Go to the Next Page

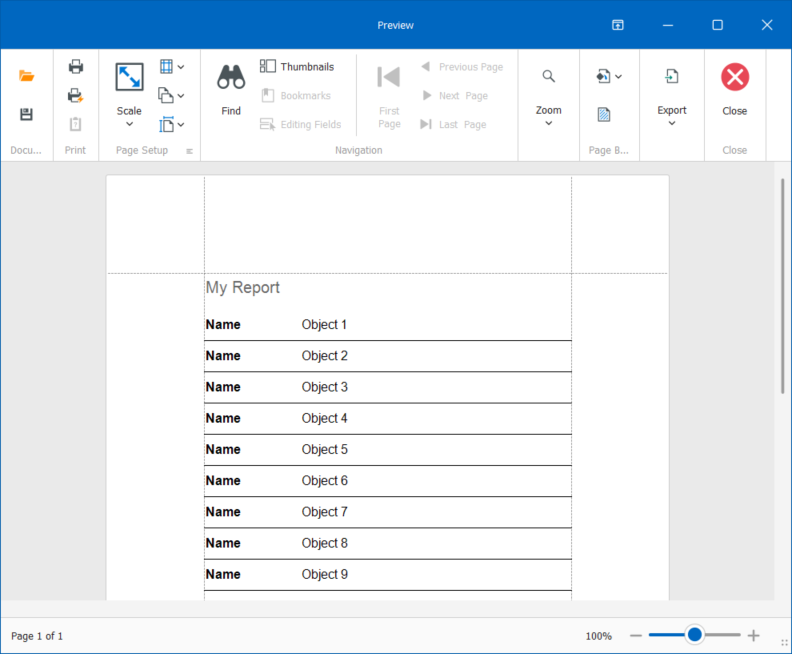(455, 95)
